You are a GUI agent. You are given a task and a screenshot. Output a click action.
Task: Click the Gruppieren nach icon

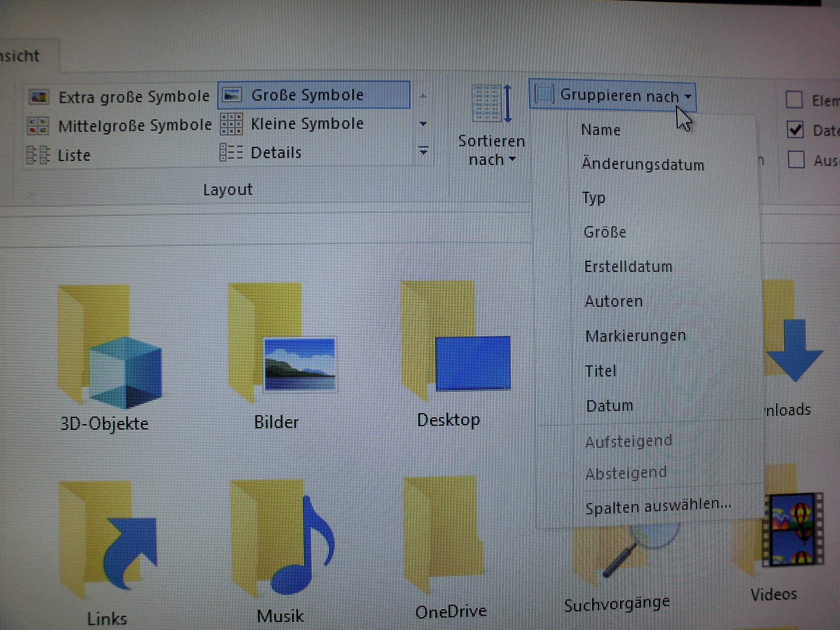544,94
